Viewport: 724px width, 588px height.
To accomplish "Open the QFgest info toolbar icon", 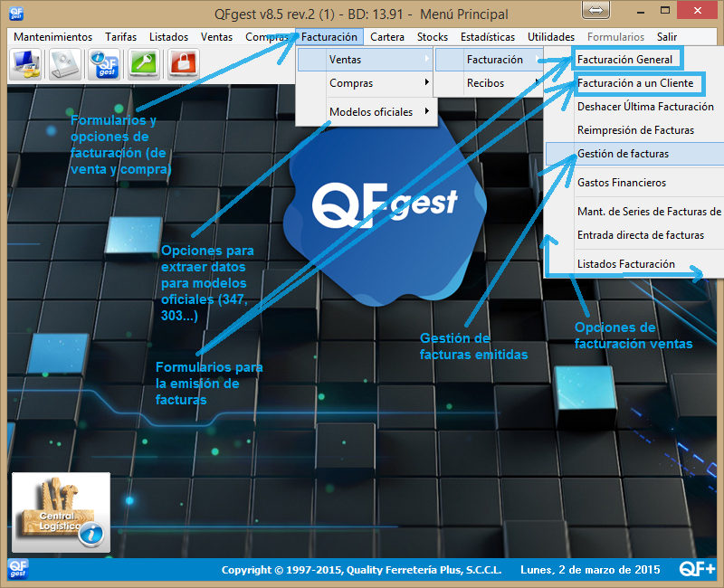I will (x=104, y=64).
